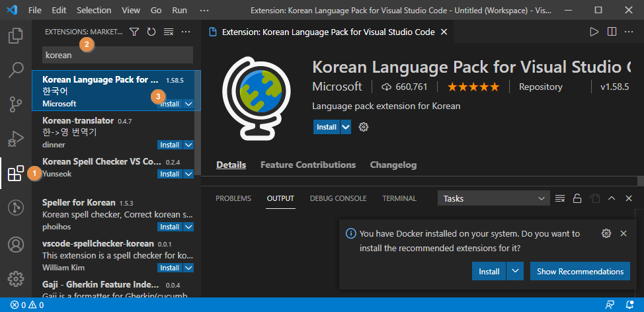Expand install options for Korean-translator
The image size is (644, 312).
pyautogui.click(x=189, y=145)
